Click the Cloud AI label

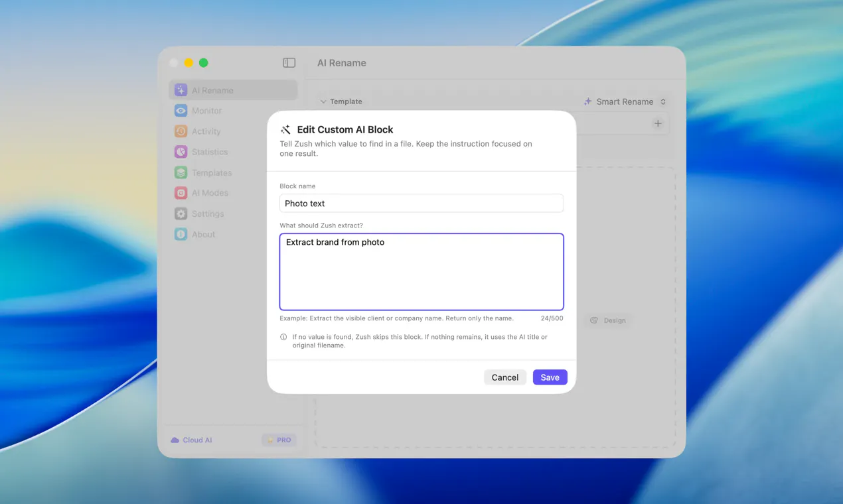click(197, 440)
